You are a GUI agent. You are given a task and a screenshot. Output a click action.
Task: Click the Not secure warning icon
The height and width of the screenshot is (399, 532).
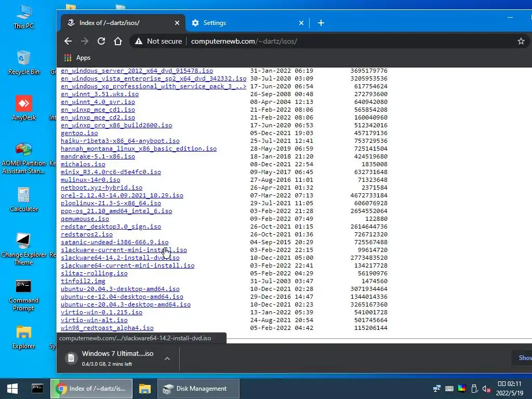click(138, 41)
